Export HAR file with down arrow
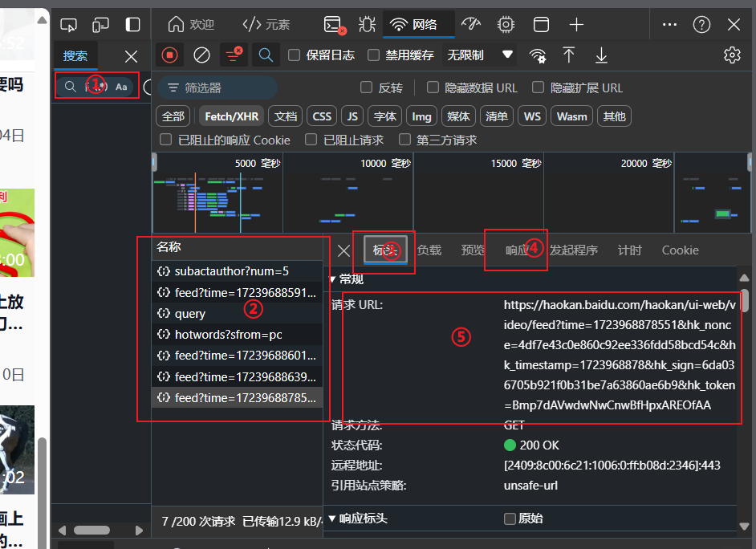This screenshot has height=549, width=756. coord(601,55)
